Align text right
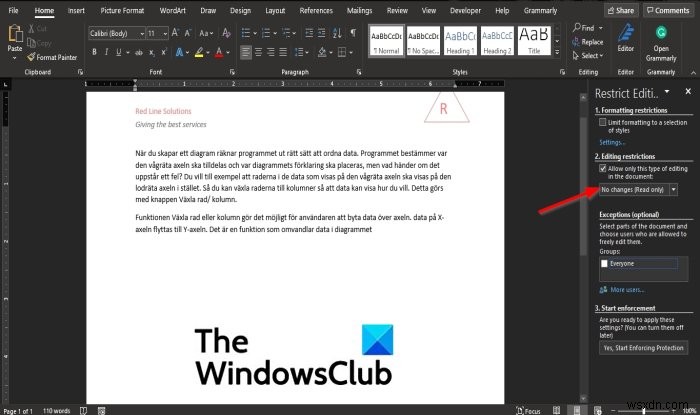This screenshot has height=415, width=700. click(x=271, y=52)
